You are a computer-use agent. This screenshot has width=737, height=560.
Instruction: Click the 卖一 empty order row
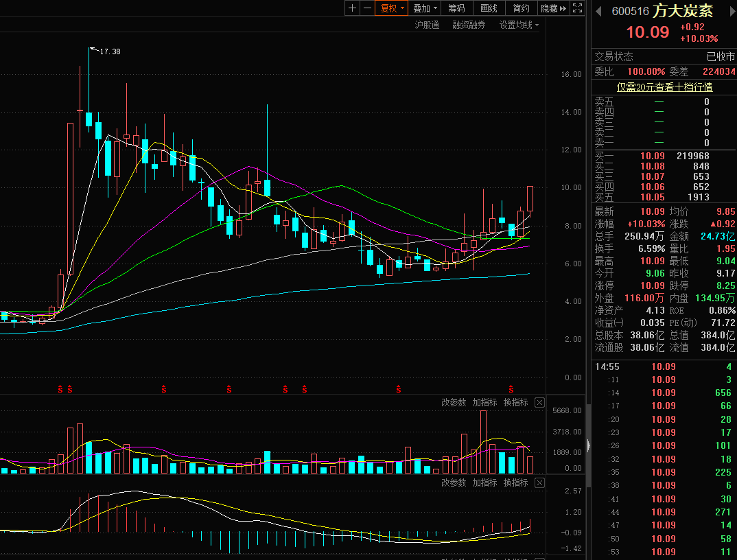point(663,143)
